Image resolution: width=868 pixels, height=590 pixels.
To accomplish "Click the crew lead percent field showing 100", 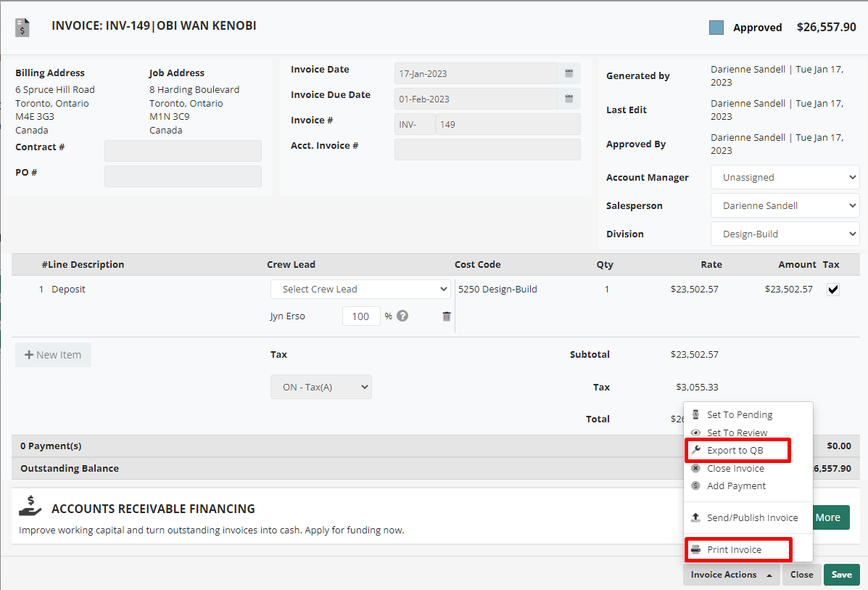I will pos(361,316).
